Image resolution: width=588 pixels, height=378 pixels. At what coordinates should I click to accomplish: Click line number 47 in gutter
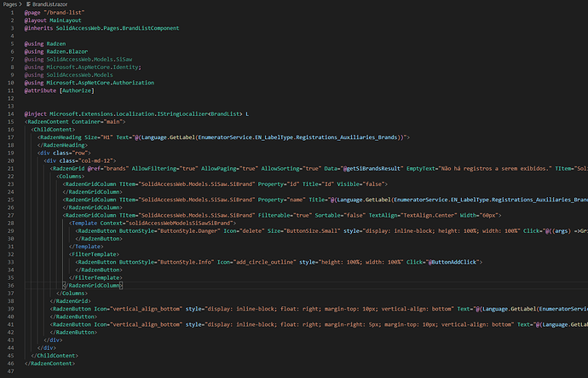pyautogui.click(x=10, y=371)
